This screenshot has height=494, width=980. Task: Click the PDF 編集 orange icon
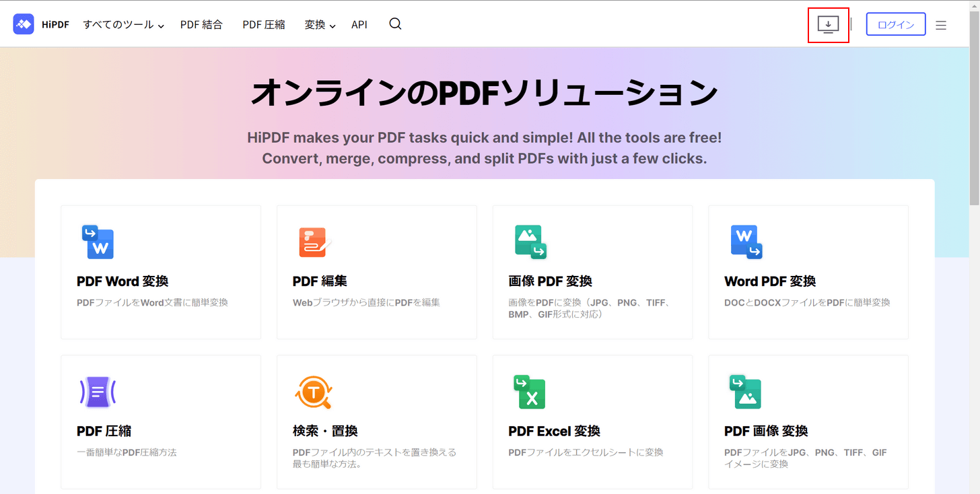(315, 242)
